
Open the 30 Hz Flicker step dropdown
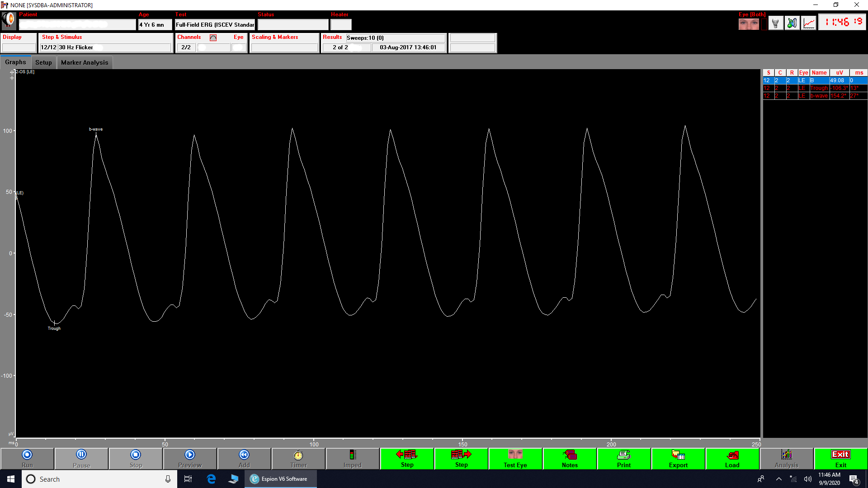click(114, 47)
